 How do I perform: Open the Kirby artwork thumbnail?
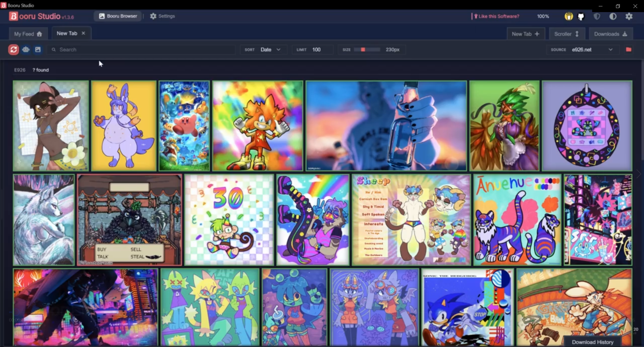point(184,126)
